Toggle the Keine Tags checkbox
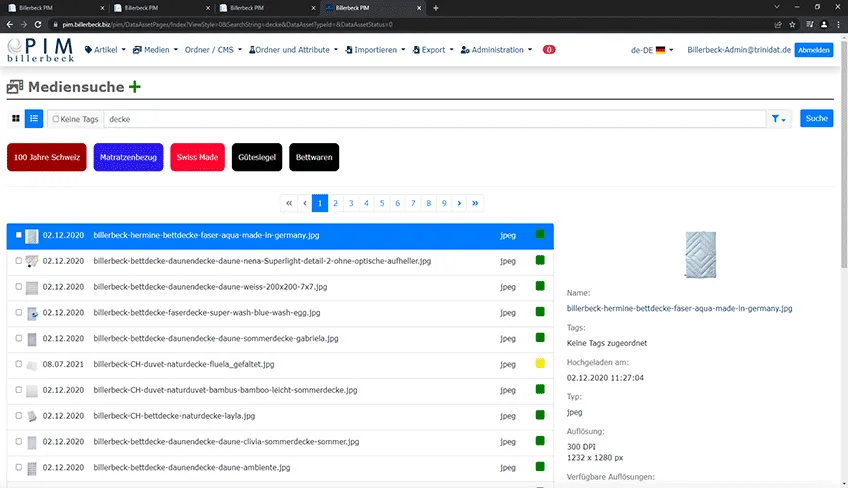Viewport: 848px width, 488px height. tap(56, 119)
